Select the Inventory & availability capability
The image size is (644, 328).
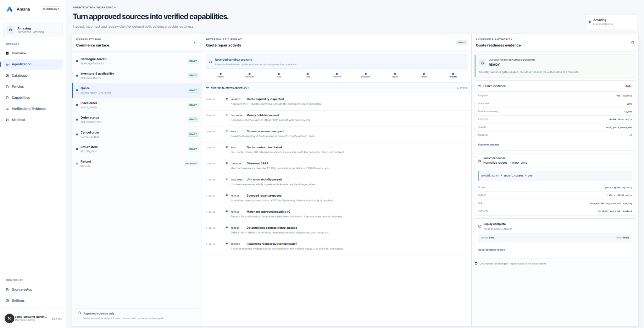tap(137, 75)
